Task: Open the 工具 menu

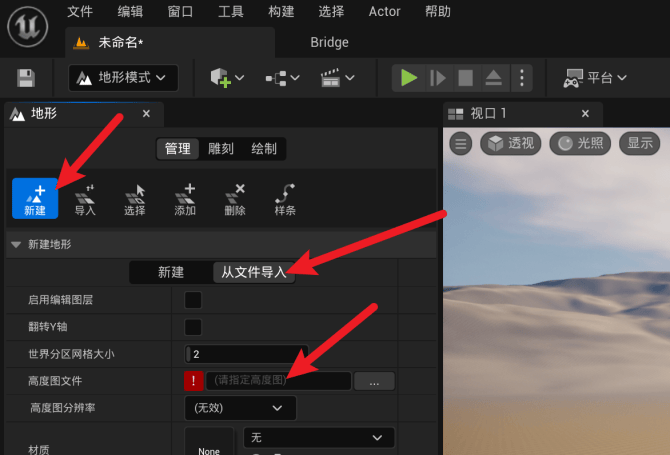Action: (231, 12)
